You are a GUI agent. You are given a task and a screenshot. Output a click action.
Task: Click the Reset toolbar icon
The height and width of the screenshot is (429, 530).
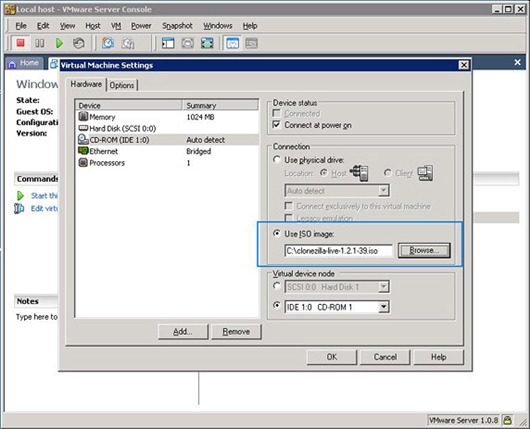click(x=79, y=43)
